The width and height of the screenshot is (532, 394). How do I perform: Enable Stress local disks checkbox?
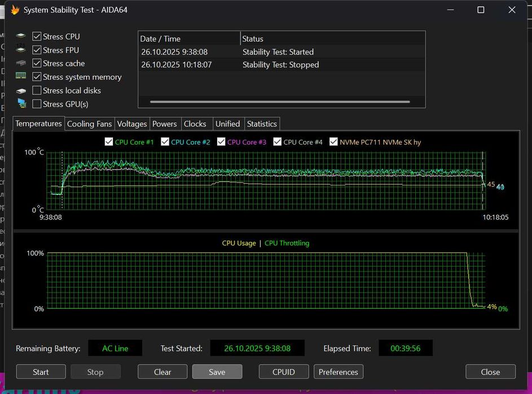pos(37,90)
